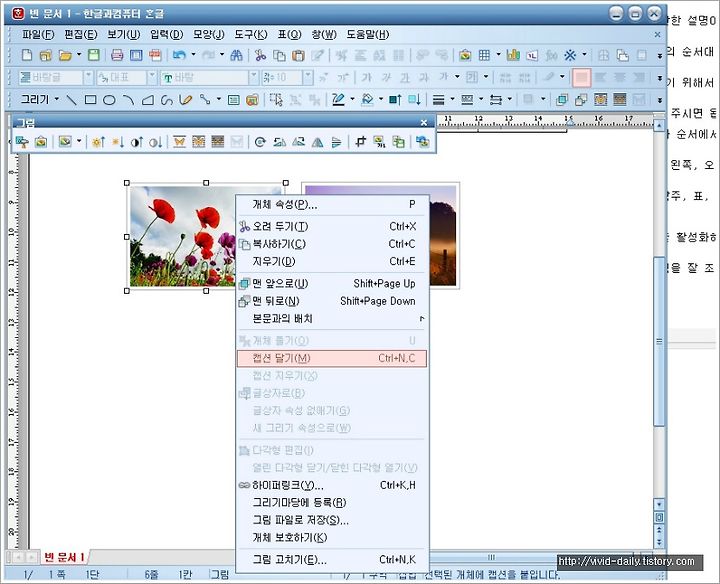Open the 편집(E) menu
Image resolution: width=720 pixels, height=584 pixels.
tap(81, 34)
